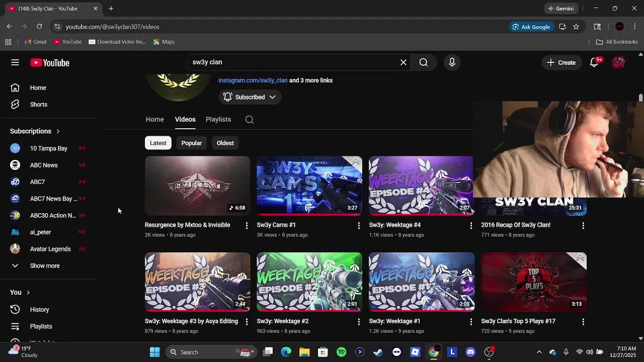
Task: Open options for Resurgence by Mxtoo video
Action: pos(247,226)
